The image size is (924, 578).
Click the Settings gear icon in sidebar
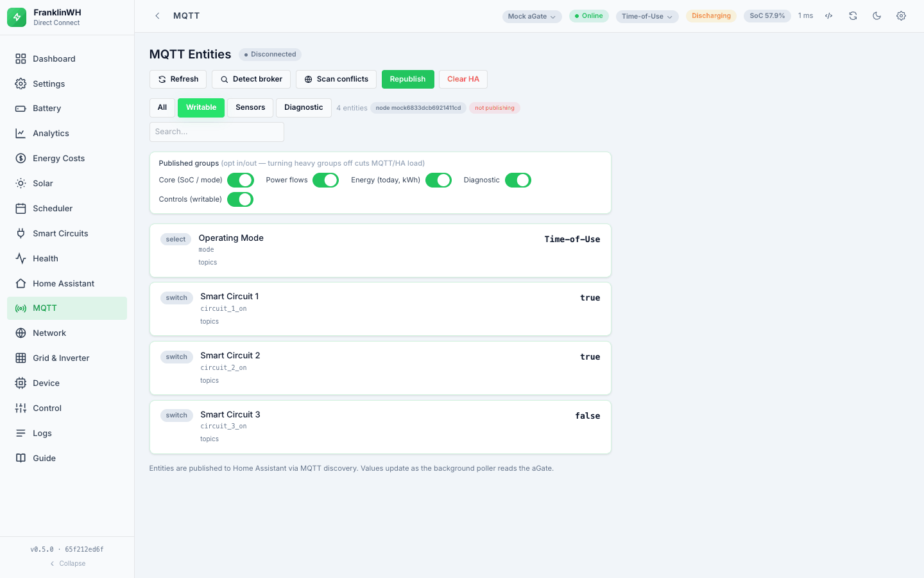(x=21, y=83)
